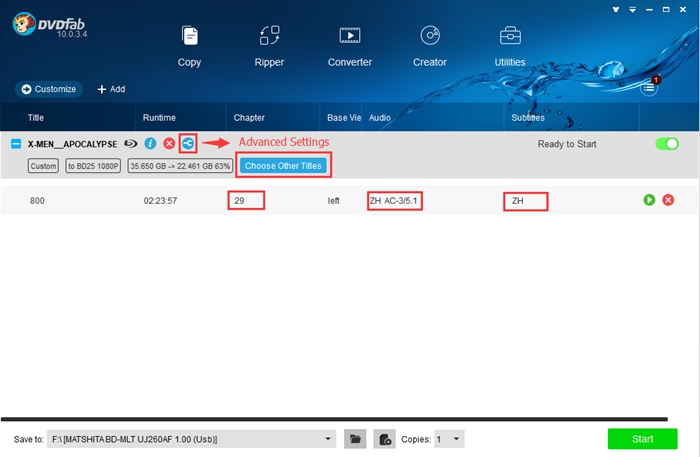Screen dimensions: 700x457
Task: Click the Add source button
Action: [111, 89]
